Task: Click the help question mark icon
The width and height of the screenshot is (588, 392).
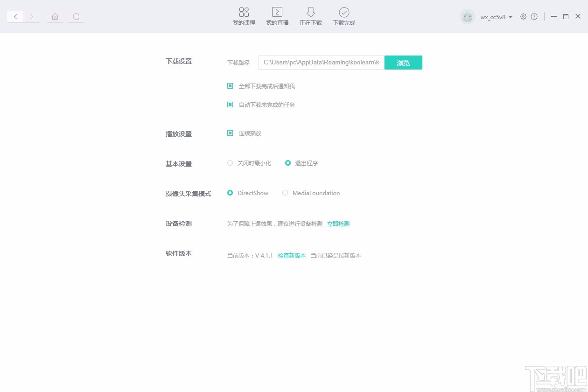Action: [534, 16]
